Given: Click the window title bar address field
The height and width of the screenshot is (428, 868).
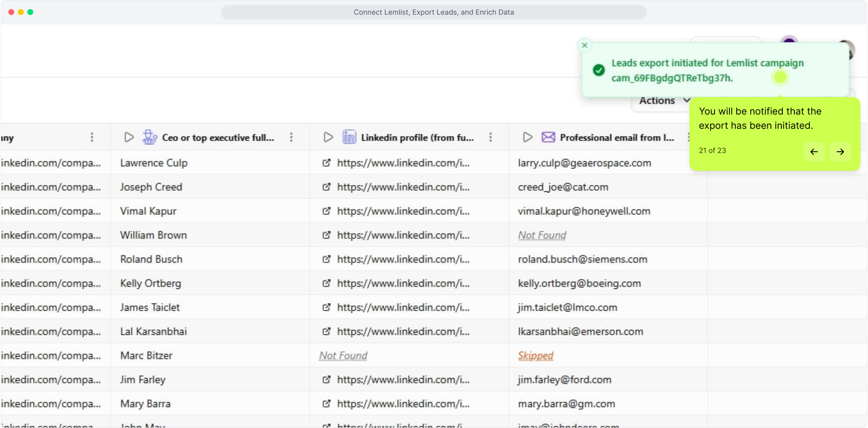Looking at the screenshot, I should coord(434,12).
